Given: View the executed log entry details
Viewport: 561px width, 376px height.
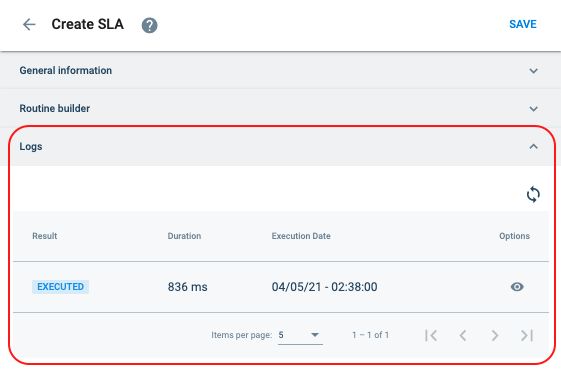Looking at the screenshot, I should coord(517,287).
